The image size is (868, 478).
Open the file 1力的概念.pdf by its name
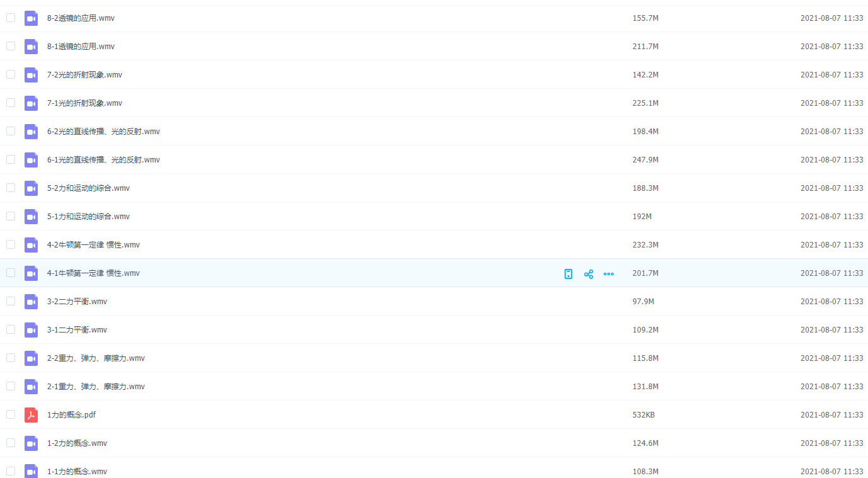click(71, 415)
